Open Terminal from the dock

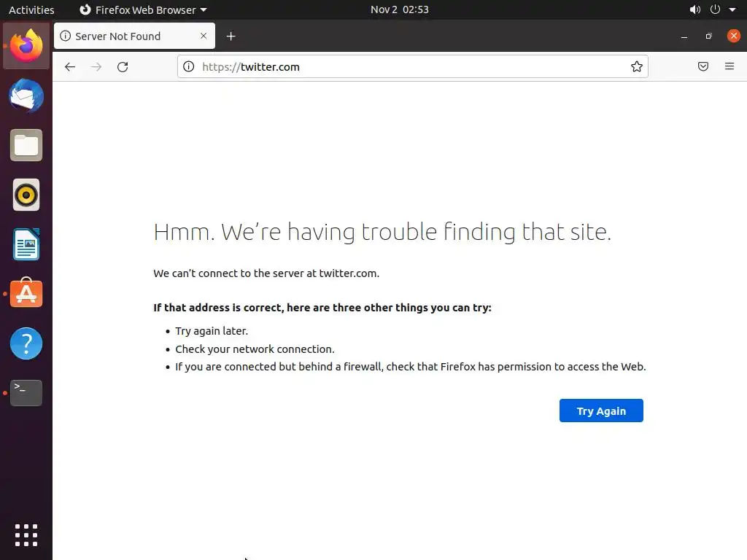click(x=26, y=393)
